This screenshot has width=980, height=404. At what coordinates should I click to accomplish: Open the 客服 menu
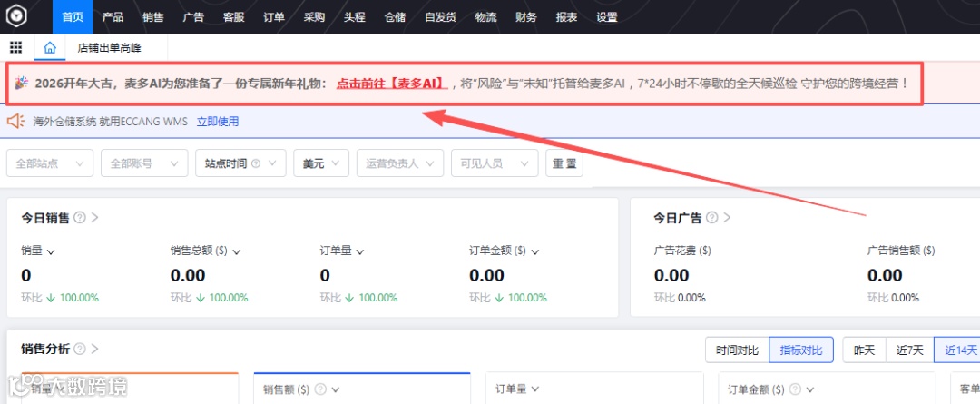pos(234,17)
